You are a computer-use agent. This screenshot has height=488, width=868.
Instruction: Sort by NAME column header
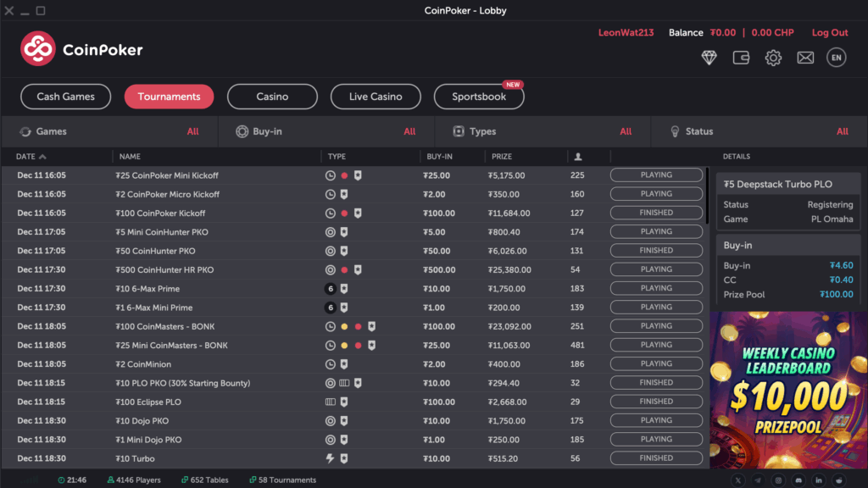click(130, 157)
